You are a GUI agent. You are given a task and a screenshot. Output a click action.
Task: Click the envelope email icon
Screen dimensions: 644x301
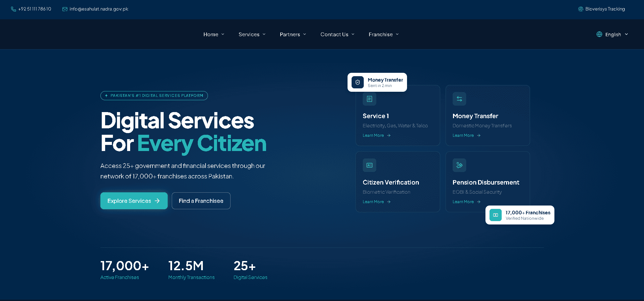click(65, 9)
